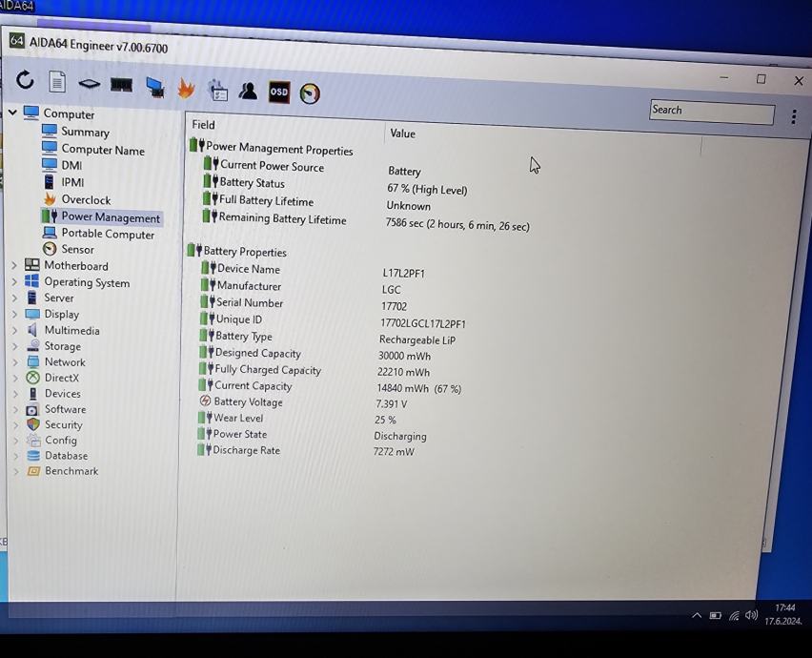Select Computer Name in the tree
812x658 pixels.
pyautogui.click(x=93, y=149)
